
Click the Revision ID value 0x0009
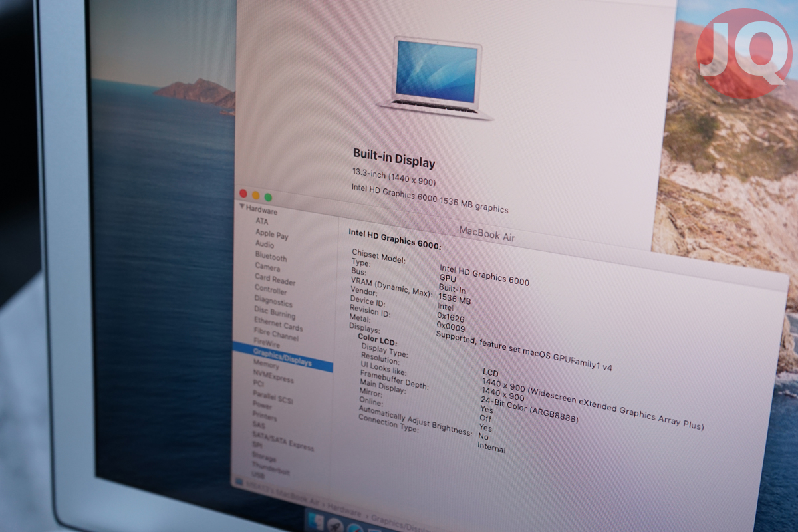click(451, 327)
